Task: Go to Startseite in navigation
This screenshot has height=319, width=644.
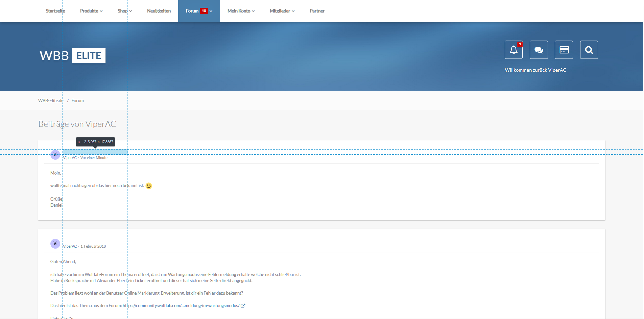Action: point(55,11)
